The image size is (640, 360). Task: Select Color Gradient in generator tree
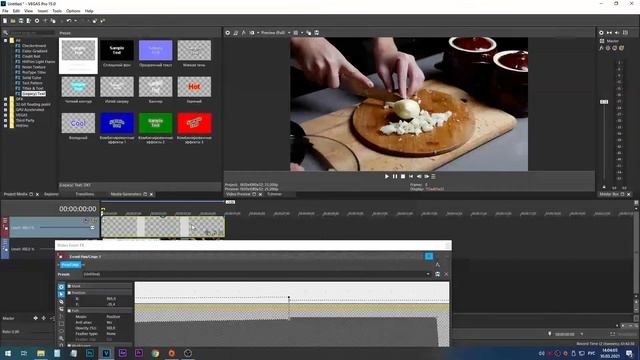point(35,51)
